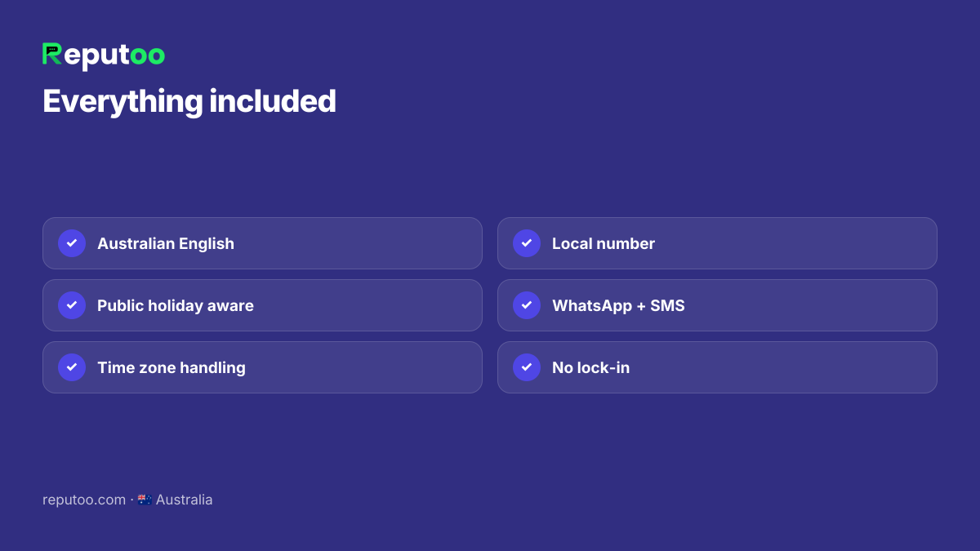Click the Everything included heading
The image size is (980, 551).
pos(189,102)
